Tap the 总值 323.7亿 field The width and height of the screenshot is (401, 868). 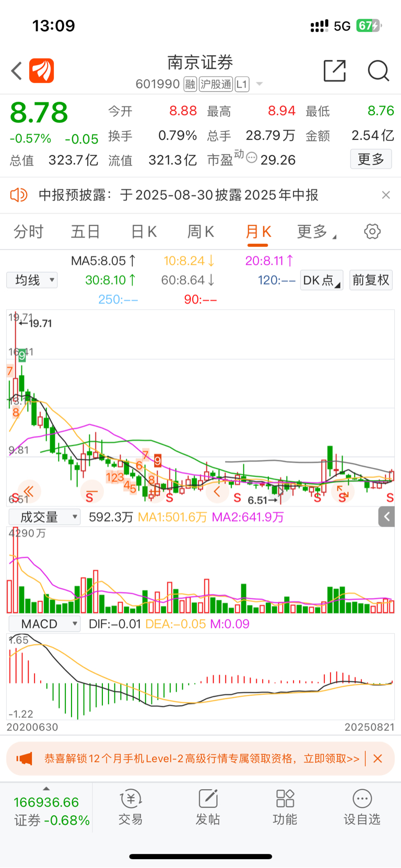coord(54,160)
